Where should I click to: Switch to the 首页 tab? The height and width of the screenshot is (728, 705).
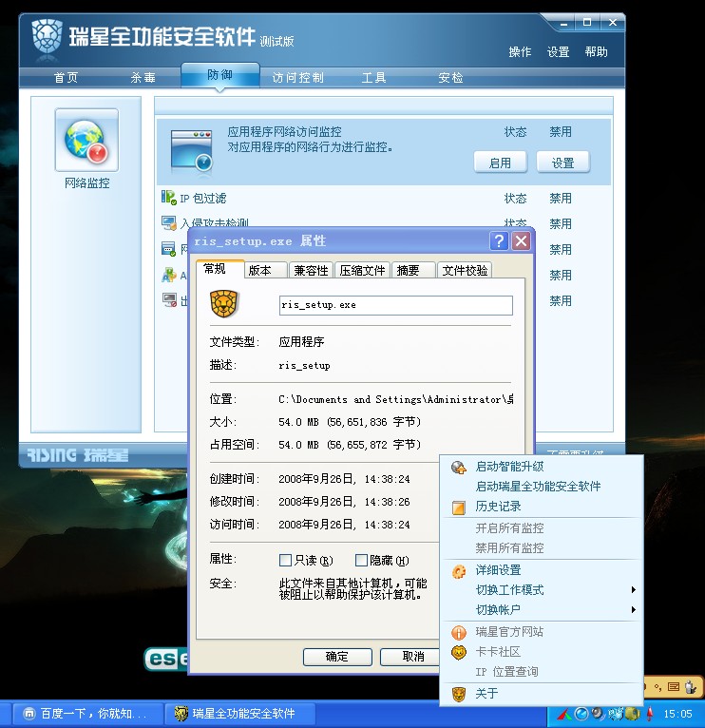click(x=66, y=78)
